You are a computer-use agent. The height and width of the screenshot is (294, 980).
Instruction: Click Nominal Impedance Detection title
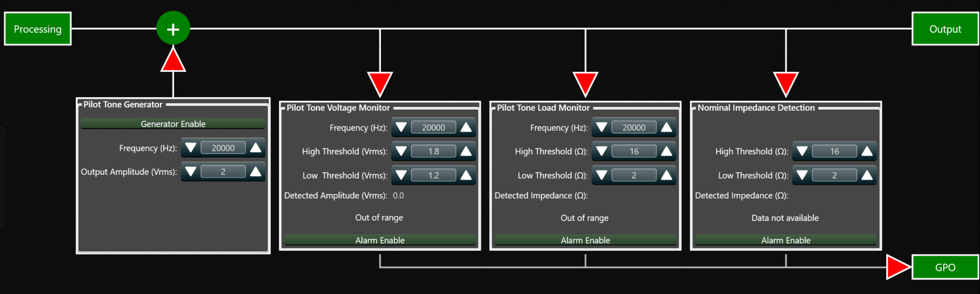point(756,108)
